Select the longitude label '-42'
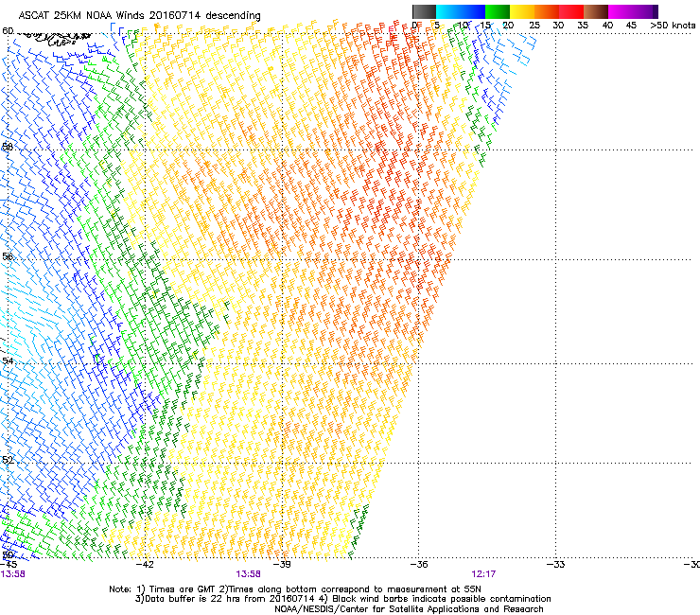The image size is (700, 615). pos(145,564)
